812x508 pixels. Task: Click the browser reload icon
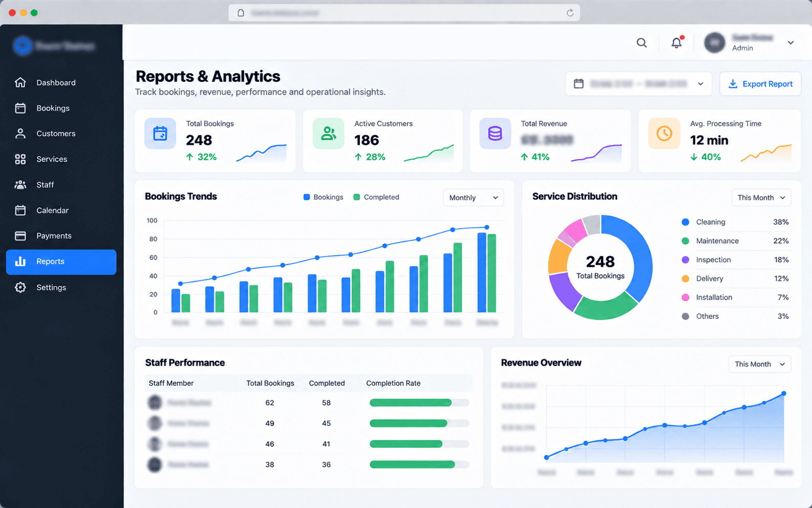pyautogui.click(x=570, y=13)
